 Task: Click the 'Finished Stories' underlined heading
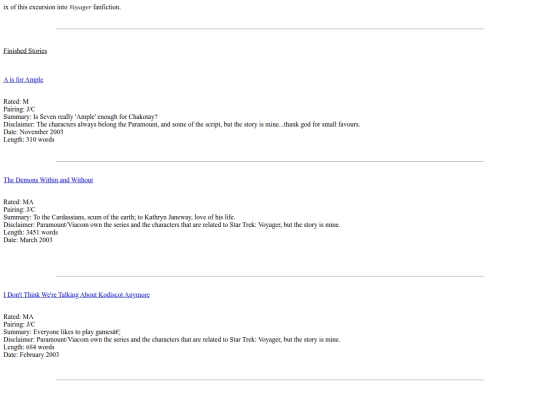pos(25,51)
